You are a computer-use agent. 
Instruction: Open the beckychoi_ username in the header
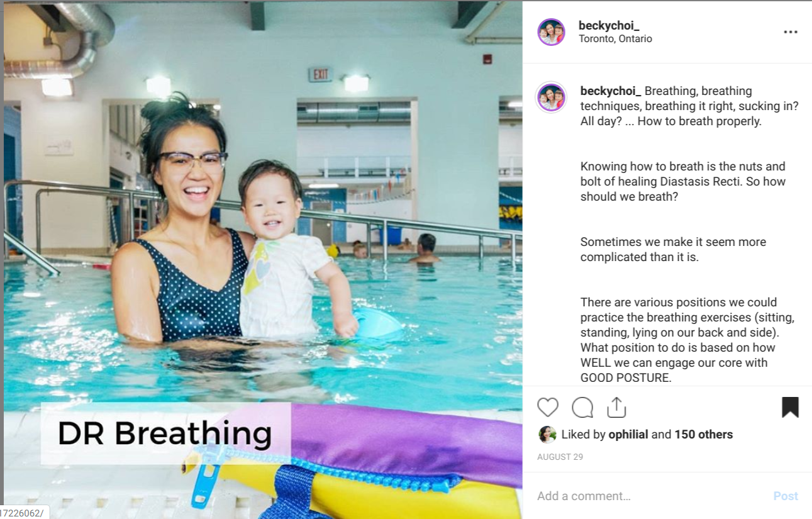(609, 25)
